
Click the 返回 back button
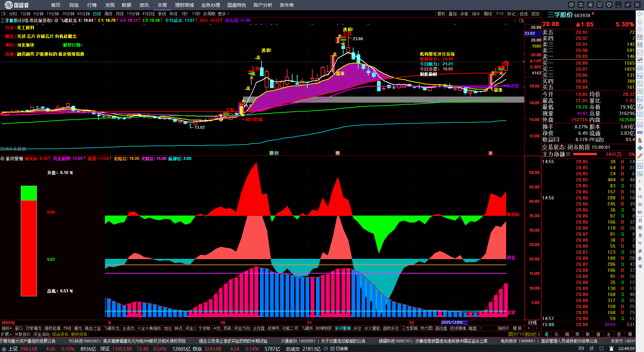[x=535, y=14]
